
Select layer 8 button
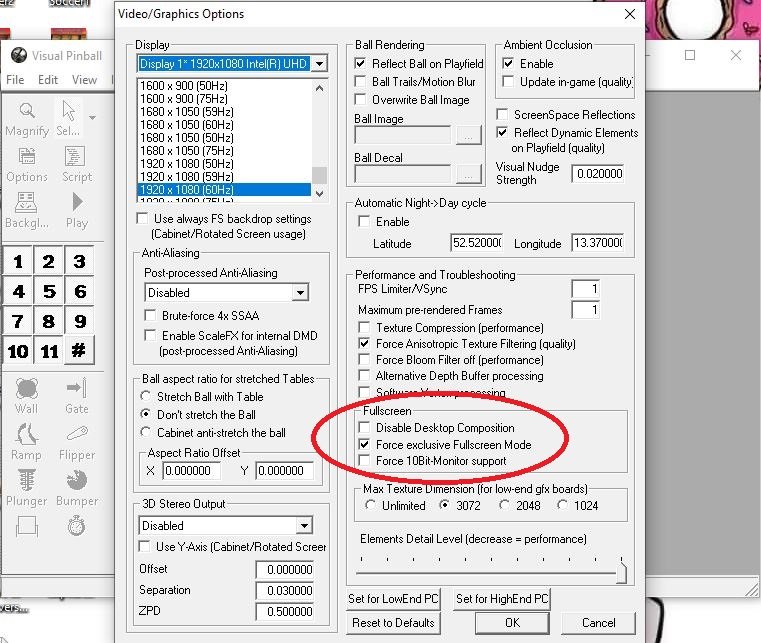click(x=49, y=321)
